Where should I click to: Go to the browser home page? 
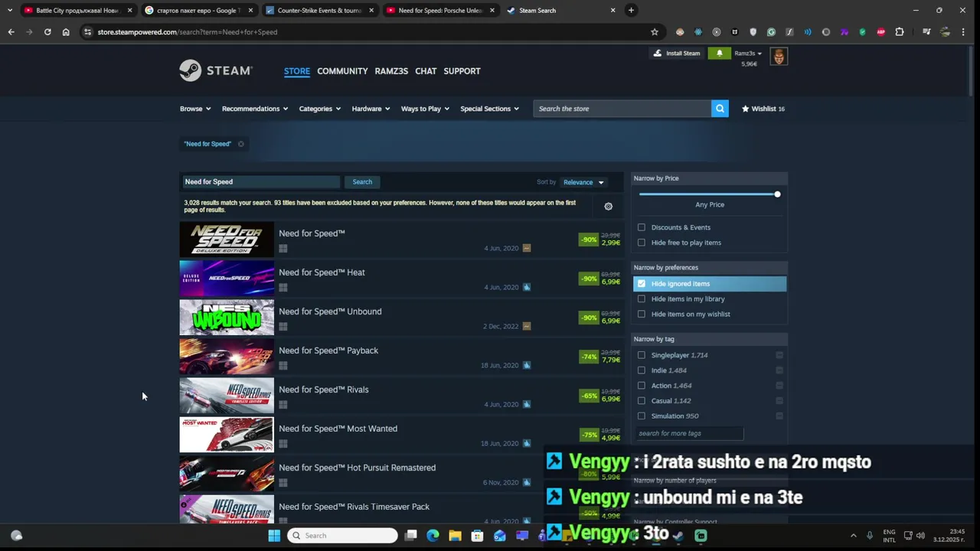pos(66,32)
